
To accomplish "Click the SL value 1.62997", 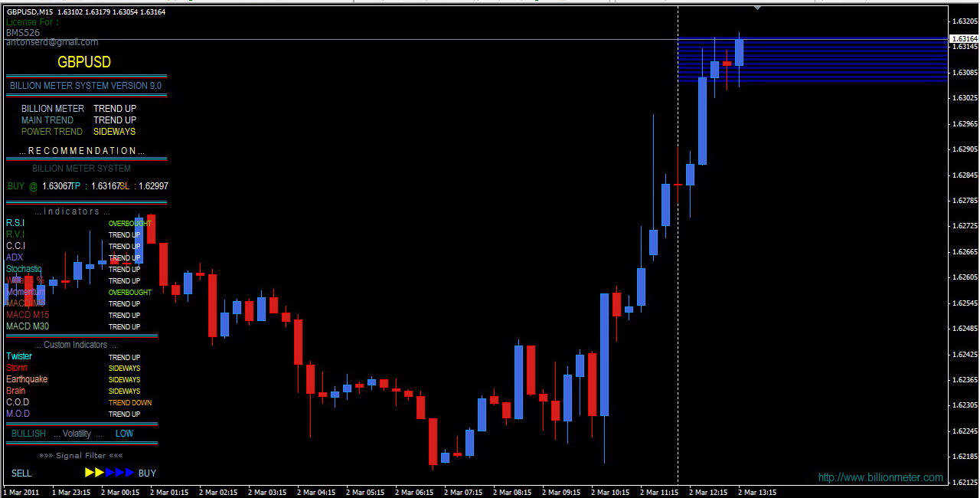I will point(153,186).
